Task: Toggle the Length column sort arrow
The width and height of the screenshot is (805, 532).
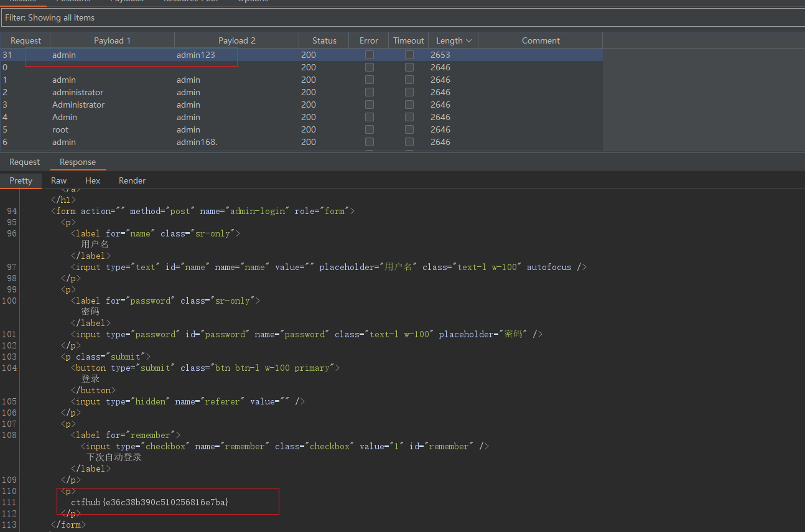Action: 468,40
